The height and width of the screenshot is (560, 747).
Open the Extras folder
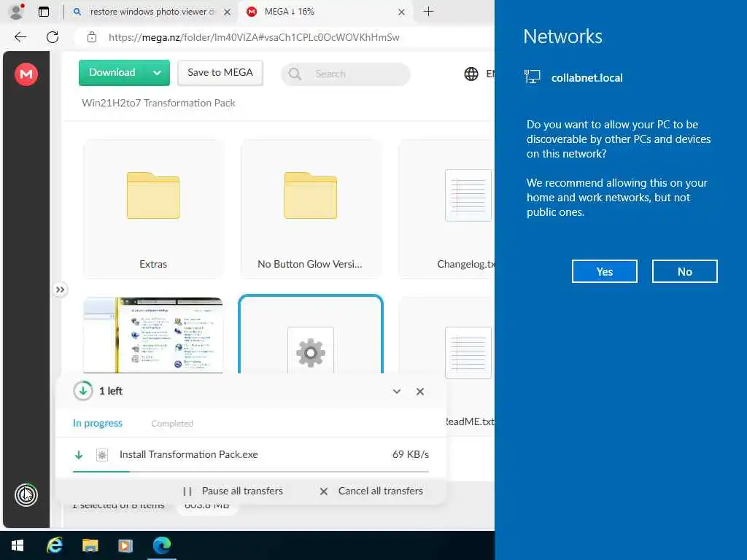click(153, 209)
